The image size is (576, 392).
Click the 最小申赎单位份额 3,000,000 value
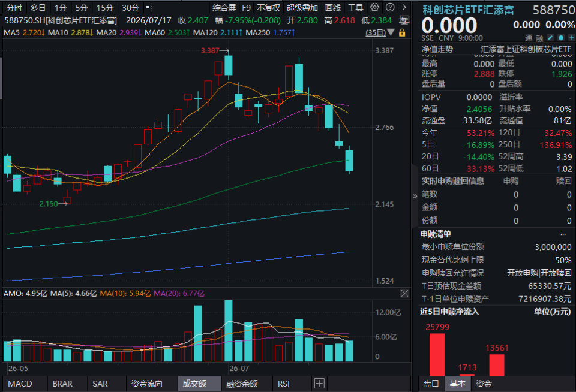click(x=553, y=247)
